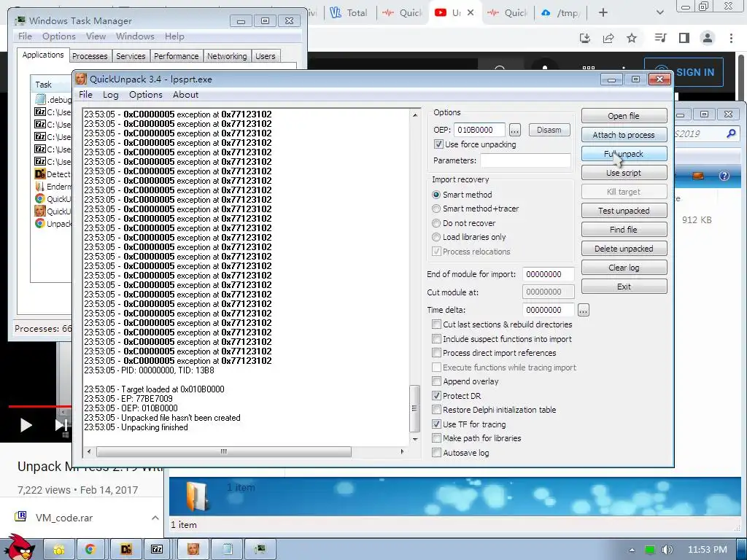This screenshot has width=747, height=560.
Task: Click the Clear log button
Action: (624, 268)
